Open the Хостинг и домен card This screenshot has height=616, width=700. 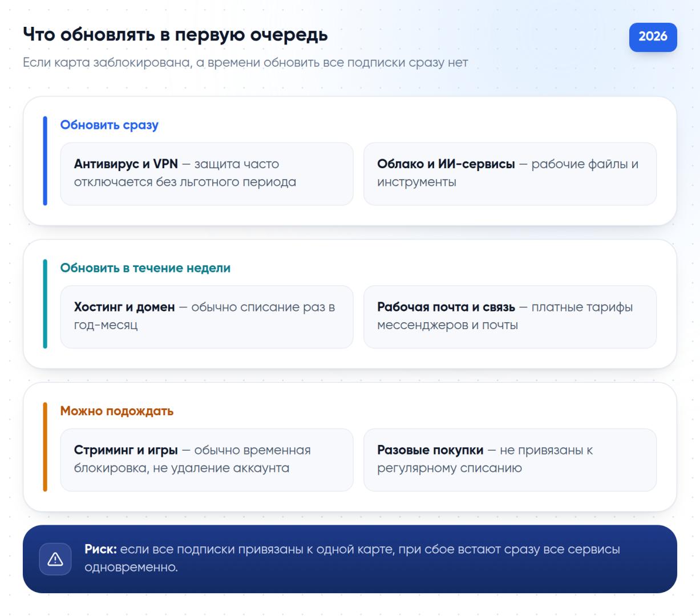(207, 317)
